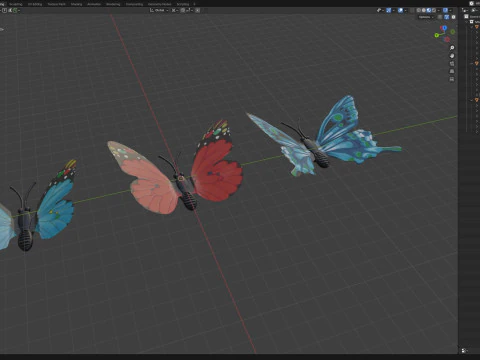The image size is (480, 360).
Task: Toggle the camera view icon
Action: [452, 63]
